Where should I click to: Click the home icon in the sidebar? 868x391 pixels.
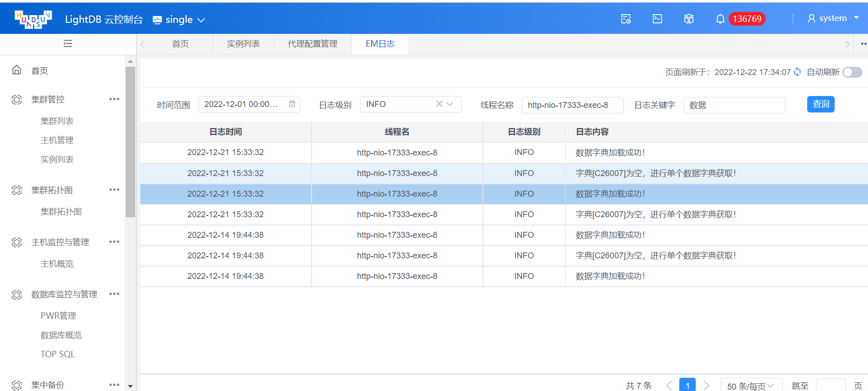pyautogui.click(x=16, y=70)
